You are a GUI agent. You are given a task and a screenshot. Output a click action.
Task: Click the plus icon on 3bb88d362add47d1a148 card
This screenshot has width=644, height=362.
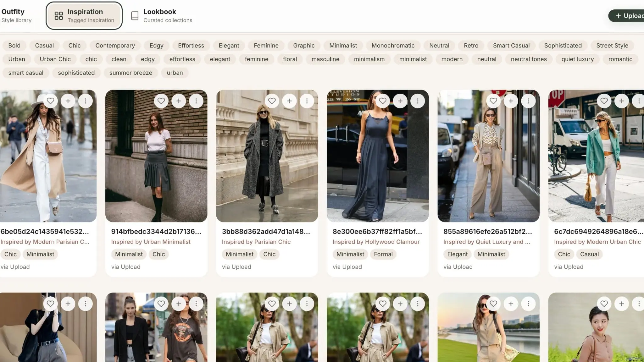coord(289,101)
